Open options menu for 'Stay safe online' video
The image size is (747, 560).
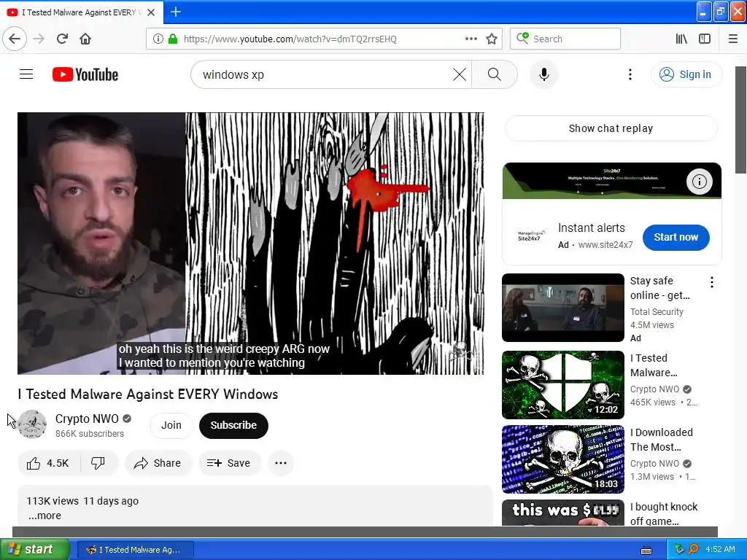coord(712,282)
